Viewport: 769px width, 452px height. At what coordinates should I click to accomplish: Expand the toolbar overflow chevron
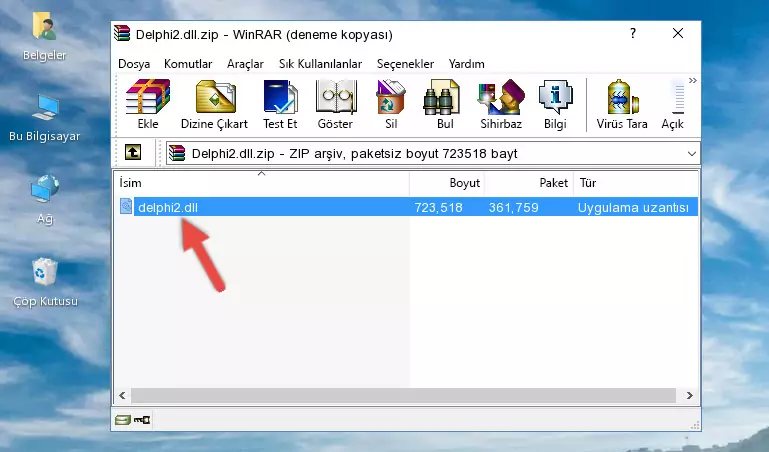coord(692,81)
